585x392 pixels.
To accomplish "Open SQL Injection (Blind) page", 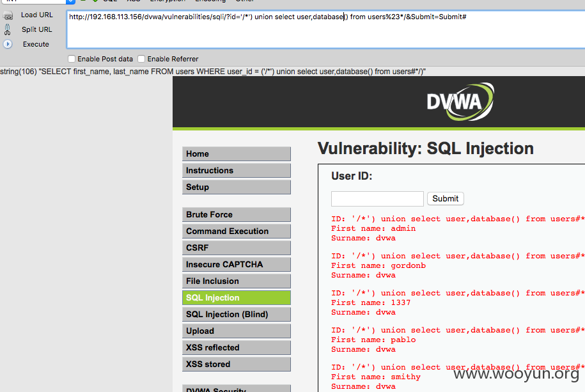I will 237,315.
